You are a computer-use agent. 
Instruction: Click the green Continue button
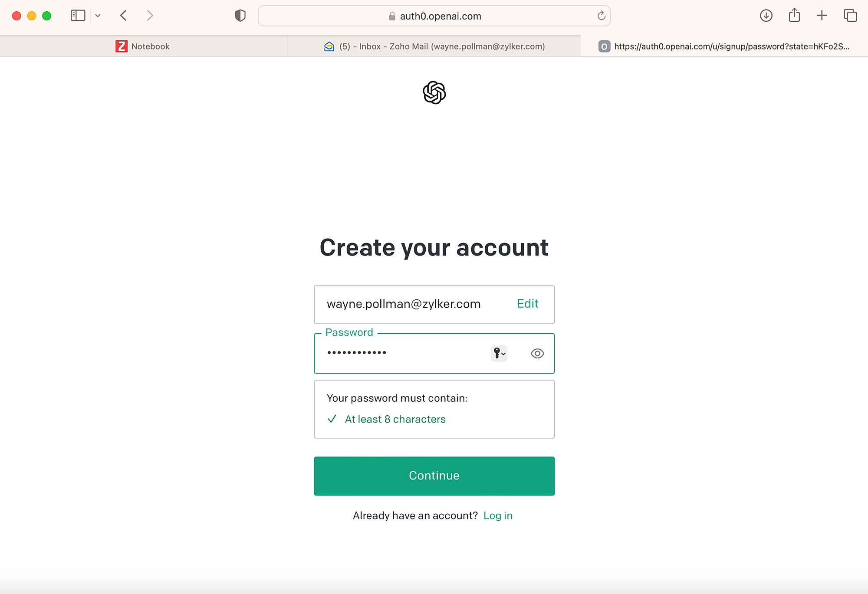click(x=434, y=476)
